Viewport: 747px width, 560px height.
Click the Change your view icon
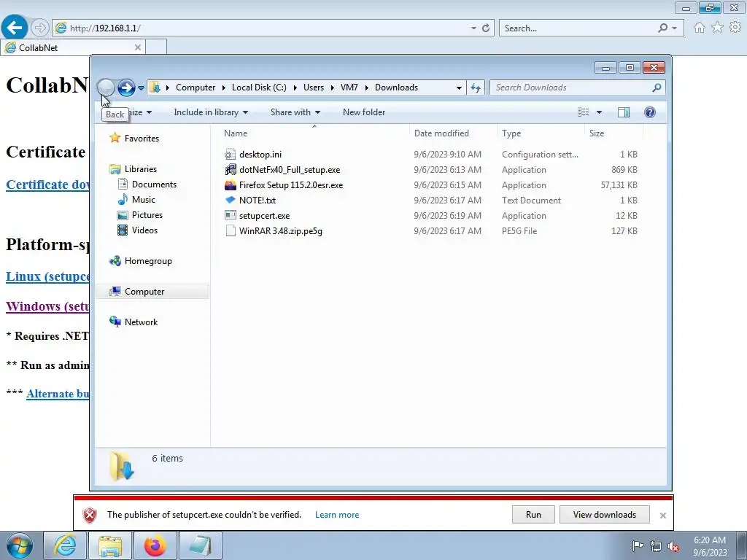click(584, 112)
